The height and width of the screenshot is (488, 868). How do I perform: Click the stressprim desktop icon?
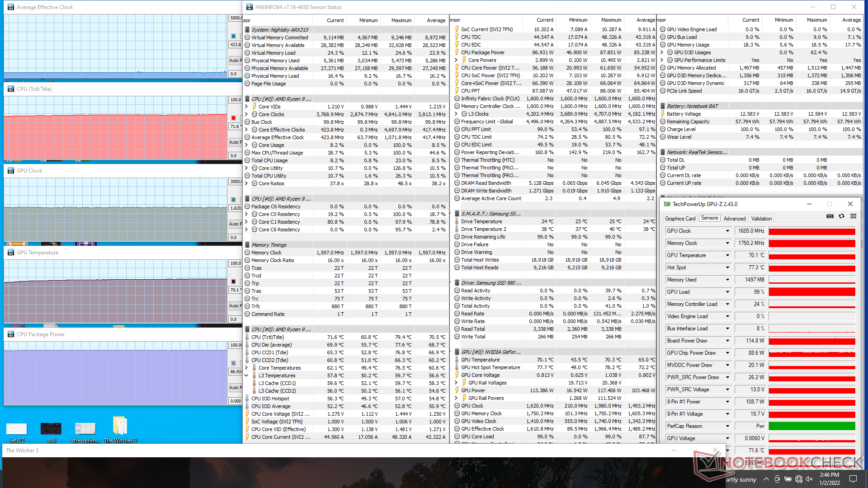tap(85, 428)
